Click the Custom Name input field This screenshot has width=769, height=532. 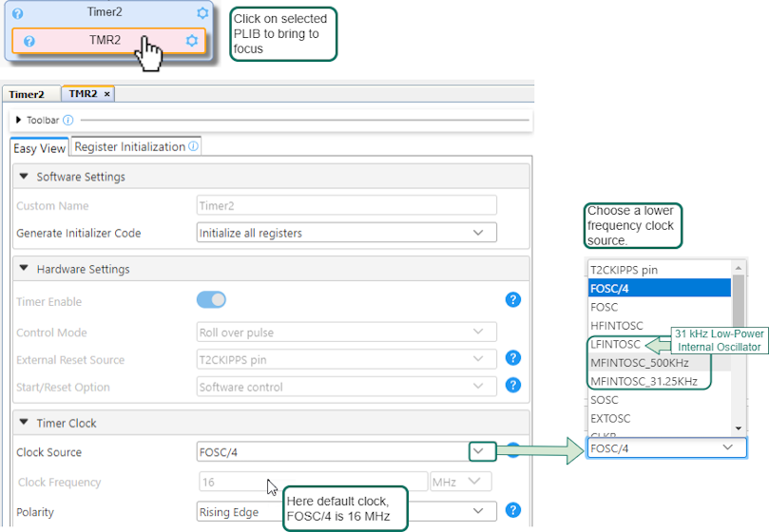[346, 205]
